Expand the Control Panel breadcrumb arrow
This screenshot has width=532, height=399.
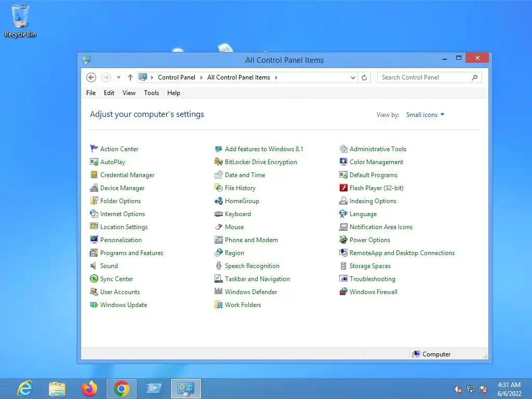[x=201, y=77]
